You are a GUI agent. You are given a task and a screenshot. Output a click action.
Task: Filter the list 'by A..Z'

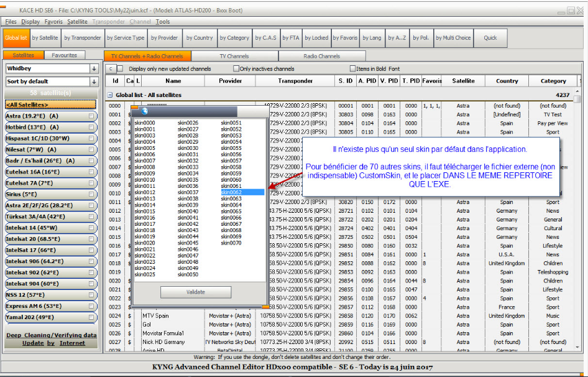(397, 38)
